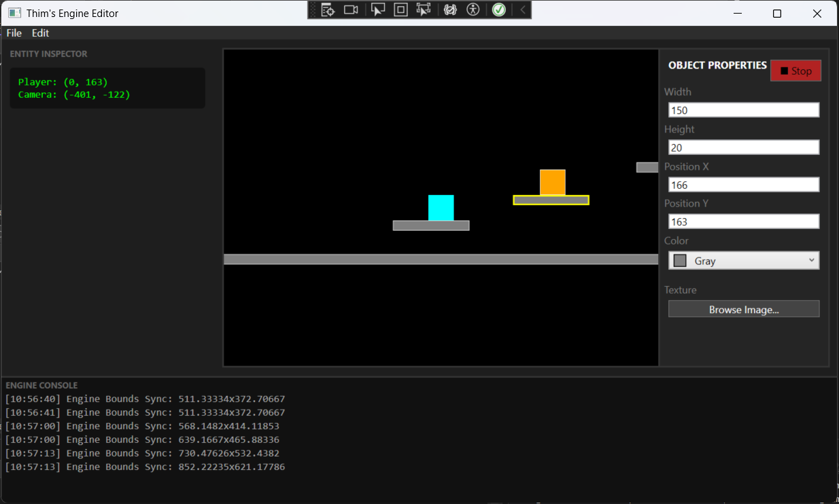Grab the debug toolbar's dotted handle
839x504 pixels.
[x=313, y=10]
